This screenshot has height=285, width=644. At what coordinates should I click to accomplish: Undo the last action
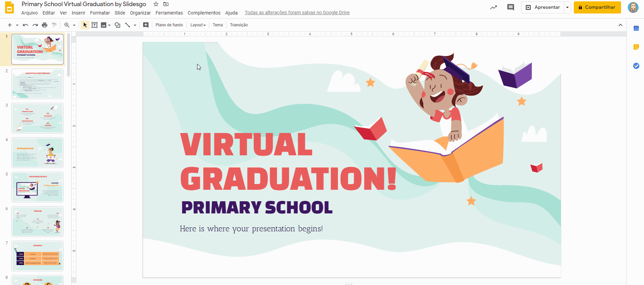coord(25,25)
